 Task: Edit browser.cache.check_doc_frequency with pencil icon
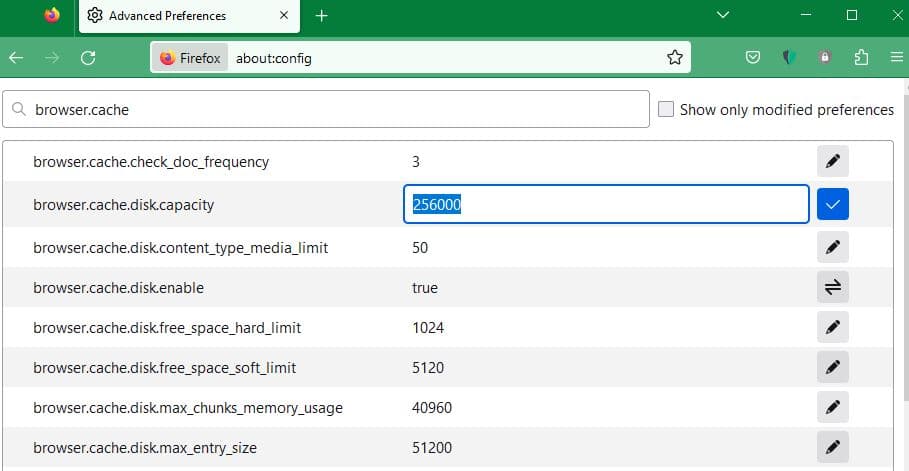pyautogui.click(x=832, y=162)
